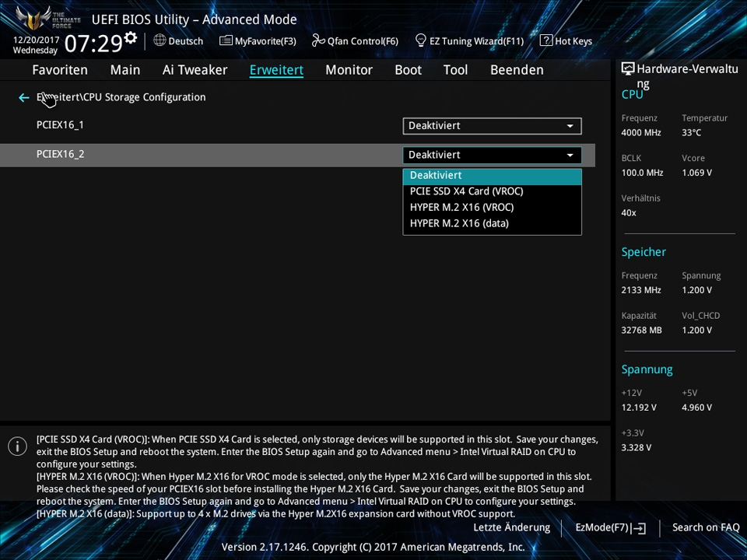This screenshot has width=747, height=560.
Task: Click the CPU frequency value 4000 MHz
Action: [640, 133]
